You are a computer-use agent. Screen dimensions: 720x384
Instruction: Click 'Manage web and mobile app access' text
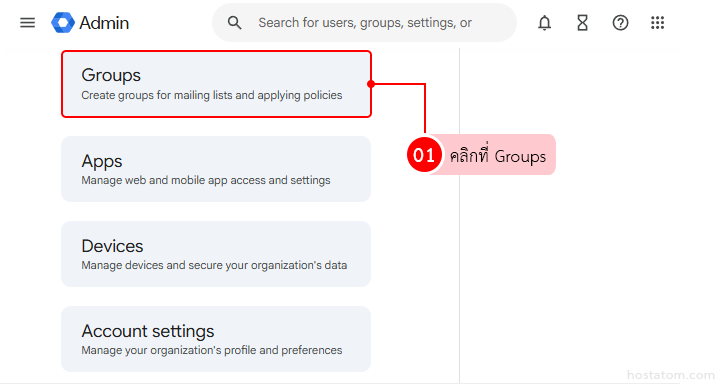206,180
